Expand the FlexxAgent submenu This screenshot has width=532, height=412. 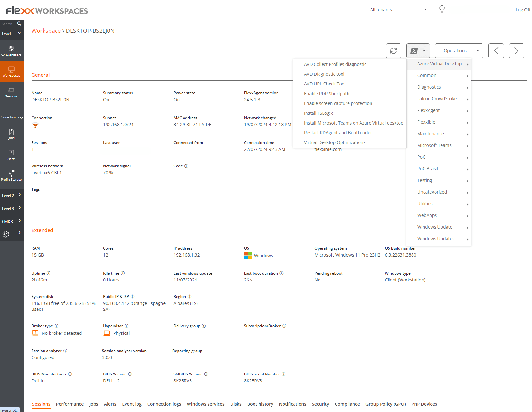click(x=439, y=110)
